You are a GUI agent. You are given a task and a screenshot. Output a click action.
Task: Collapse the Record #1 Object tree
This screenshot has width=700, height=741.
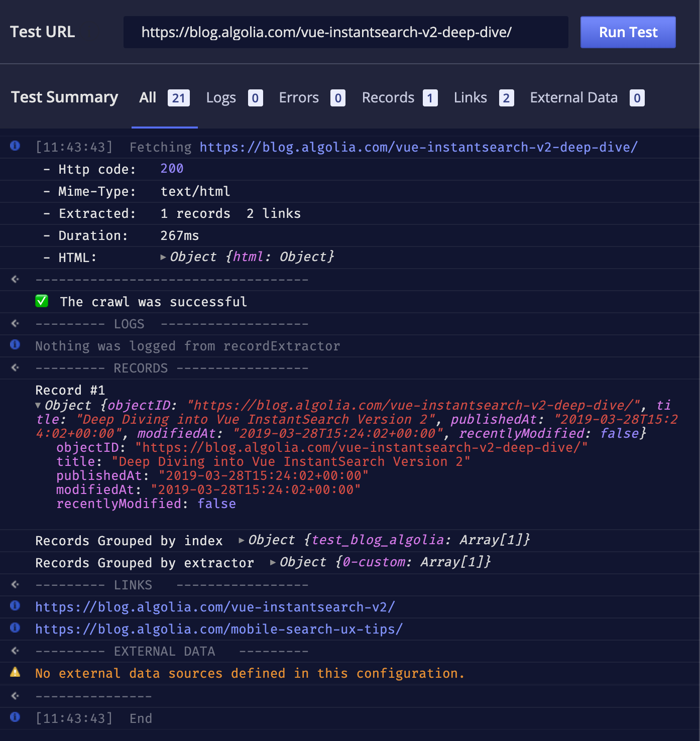click(38, 405)
